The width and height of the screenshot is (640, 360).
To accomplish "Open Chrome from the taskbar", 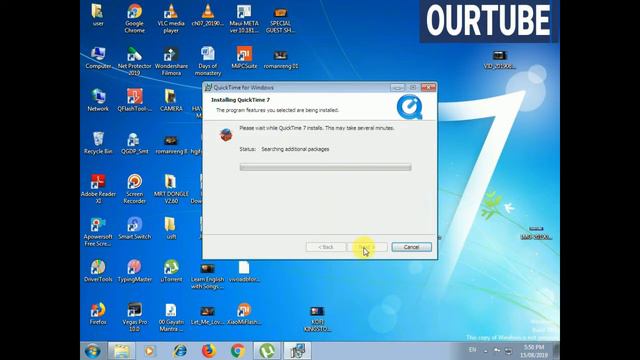I will [238, 351].
